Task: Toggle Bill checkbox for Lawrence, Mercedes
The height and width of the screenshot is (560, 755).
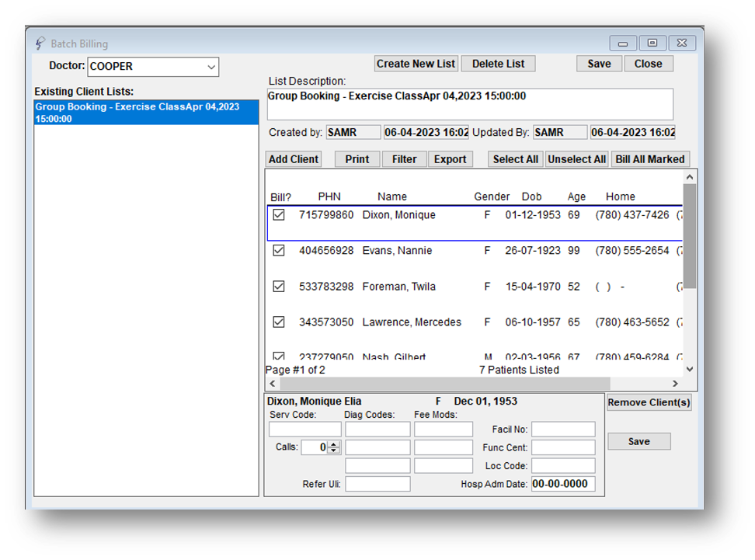Action: click(279, 322)
